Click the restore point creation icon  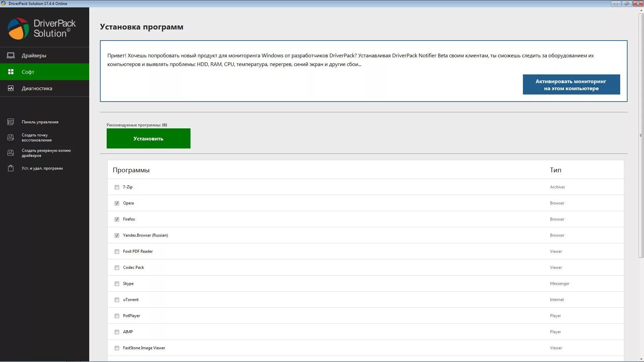pos(11,137)
